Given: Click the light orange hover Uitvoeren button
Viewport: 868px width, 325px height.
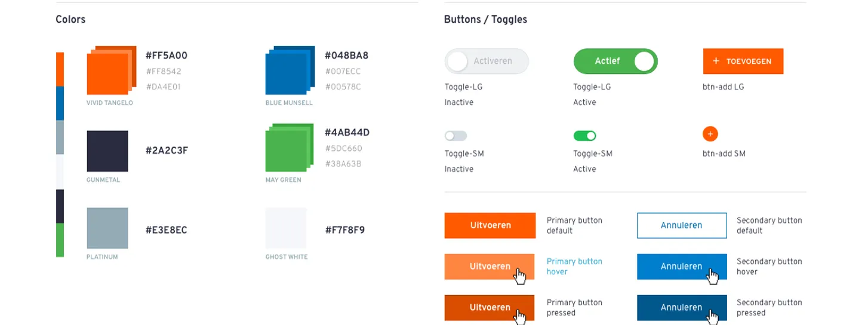Looking at the screenshot, I should 490,267.
